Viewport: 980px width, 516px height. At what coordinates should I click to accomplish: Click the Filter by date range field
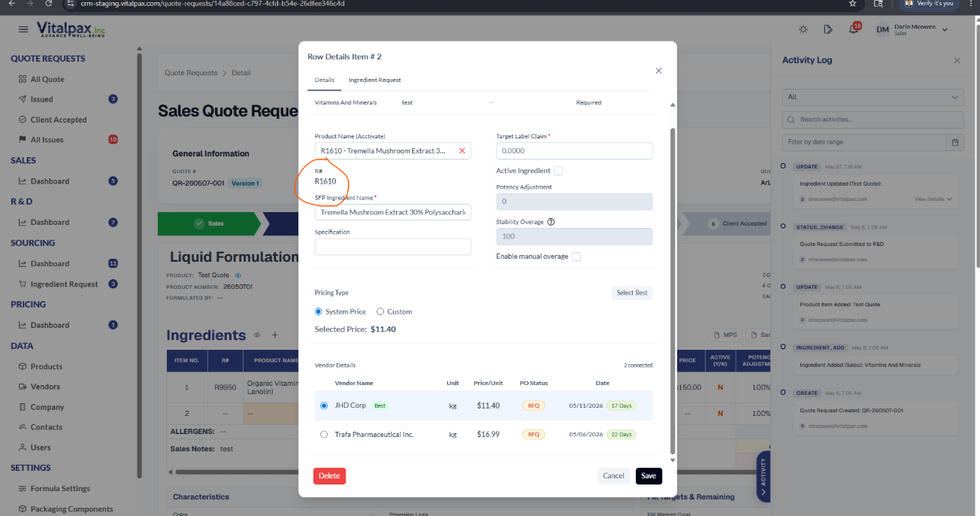pos(864,142)
